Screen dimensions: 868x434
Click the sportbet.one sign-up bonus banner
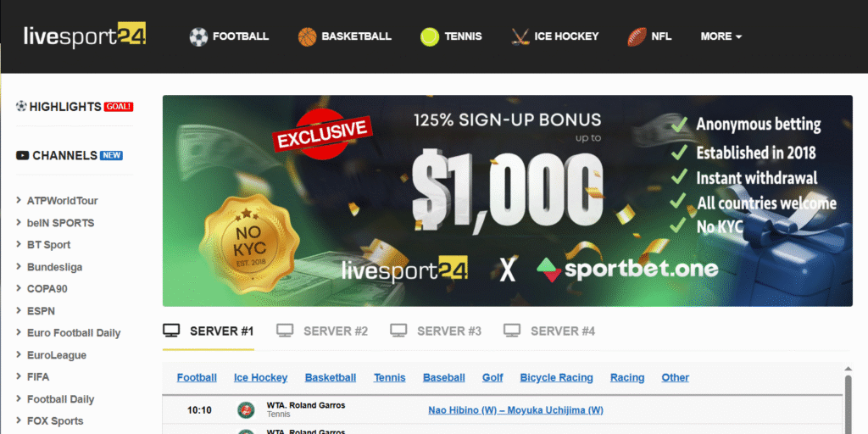point(507,200)
